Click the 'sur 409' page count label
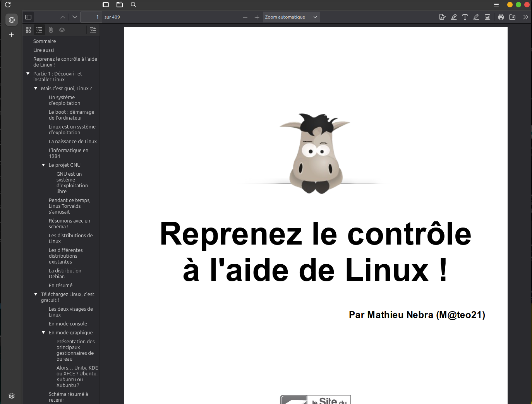532x404 pixels. coord(112,17)
